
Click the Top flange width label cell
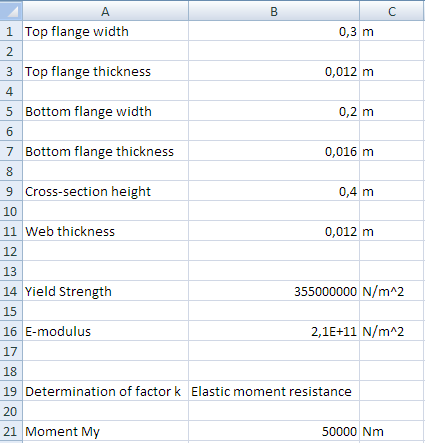point(105,31)
